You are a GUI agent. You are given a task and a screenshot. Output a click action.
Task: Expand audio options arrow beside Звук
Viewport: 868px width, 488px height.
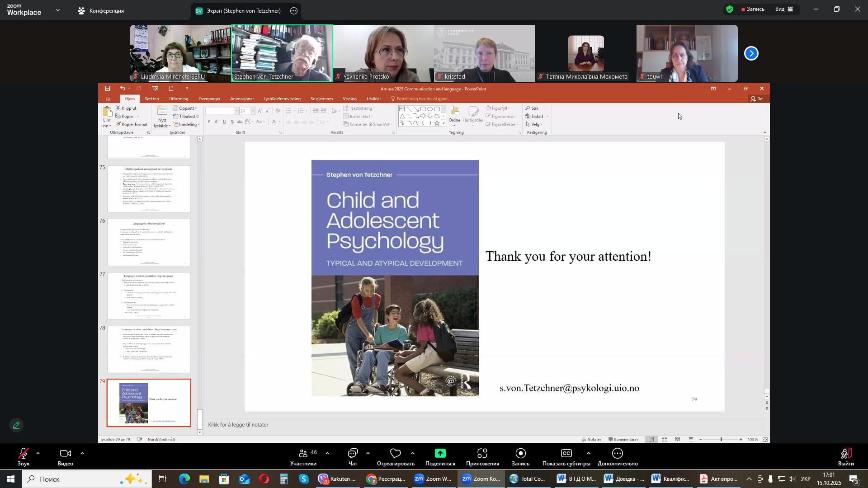pyautogui.click(x=38, y=453)
